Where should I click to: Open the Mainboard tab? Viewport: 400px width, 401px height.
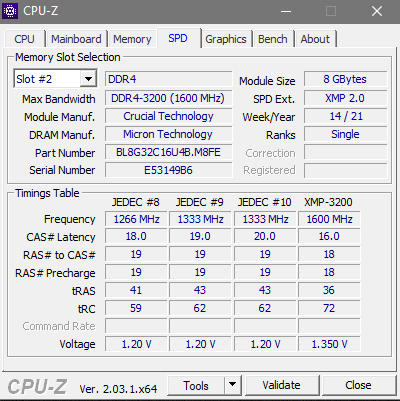(x=76, y=39)
